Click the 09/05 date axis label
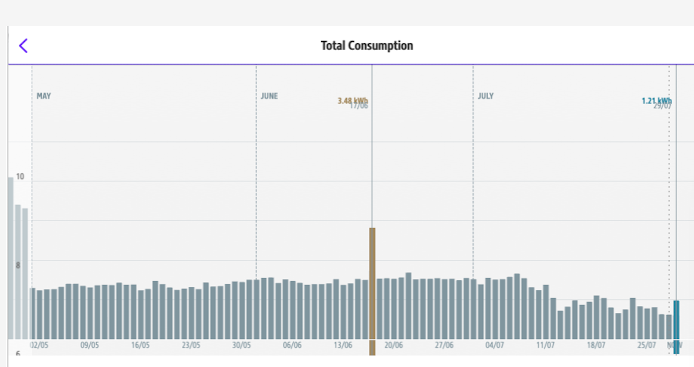Image resolution: width=694 pixels, height=367 pixels. click(89, 345)
